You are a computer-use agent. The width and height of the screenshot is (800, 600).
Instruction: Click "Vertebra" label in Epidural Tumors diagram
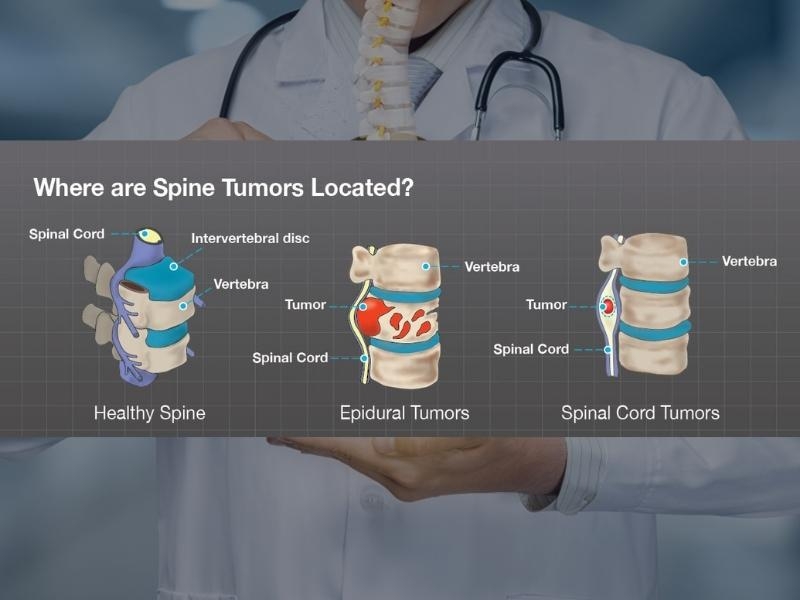pos(492,267)
